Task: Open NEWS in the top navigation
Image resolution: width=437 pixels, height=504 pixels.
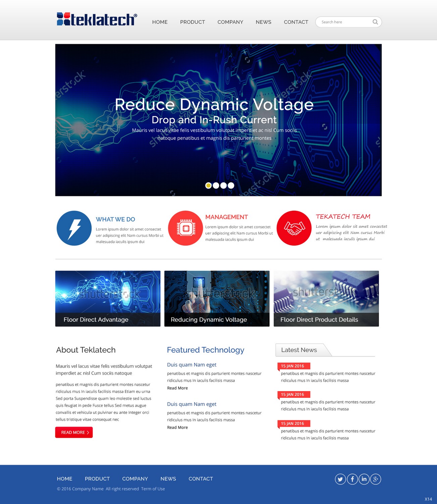Action: [x=263, y=22]
